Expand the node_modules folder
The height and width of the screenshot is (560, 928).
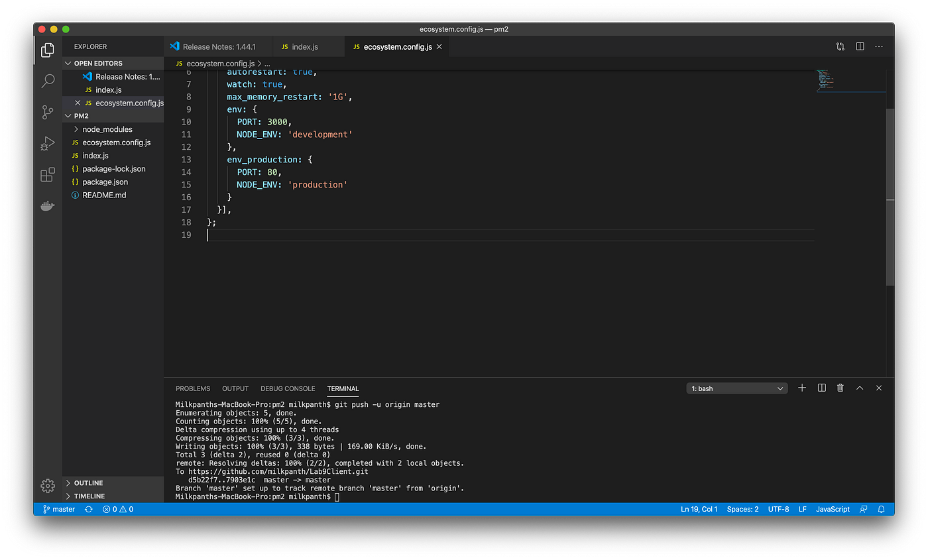pos(113,129)
